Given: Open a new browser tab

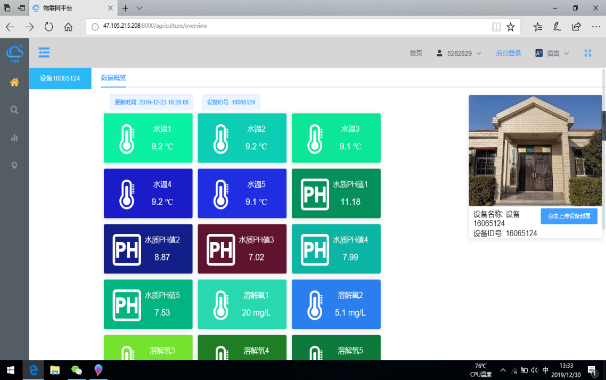Looking at the screenshot, I should pyautogui.click(x=125, y=8).
